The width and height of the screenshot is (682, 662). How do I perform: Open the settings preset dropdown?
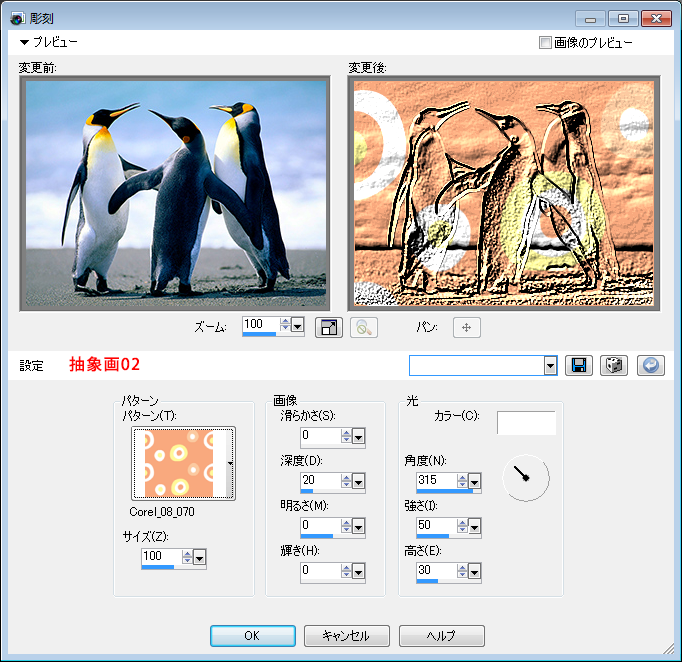click(550, 366)
